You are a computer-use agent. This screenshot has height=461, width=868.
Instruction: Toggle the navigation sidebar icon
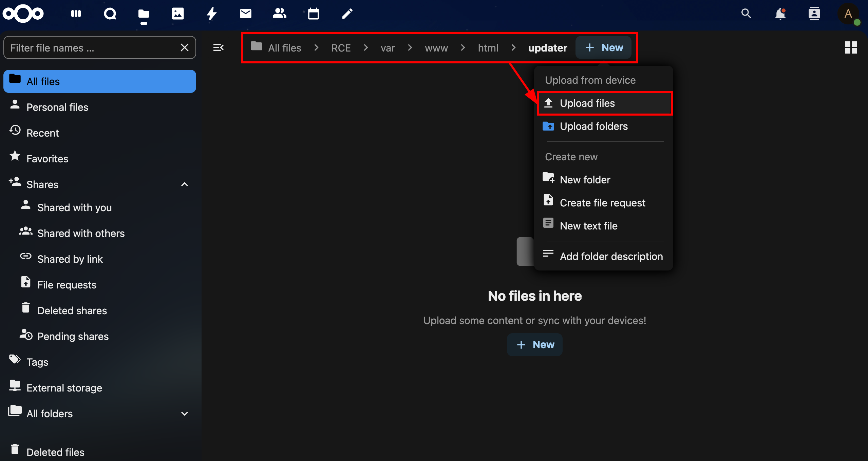pyautogui.click(x=219, y=47)
